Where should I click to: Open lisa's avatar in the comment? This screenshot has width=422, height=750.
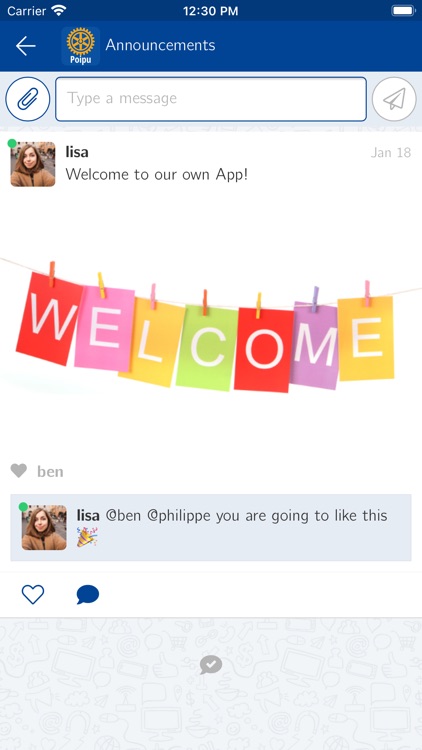point(44,528)
